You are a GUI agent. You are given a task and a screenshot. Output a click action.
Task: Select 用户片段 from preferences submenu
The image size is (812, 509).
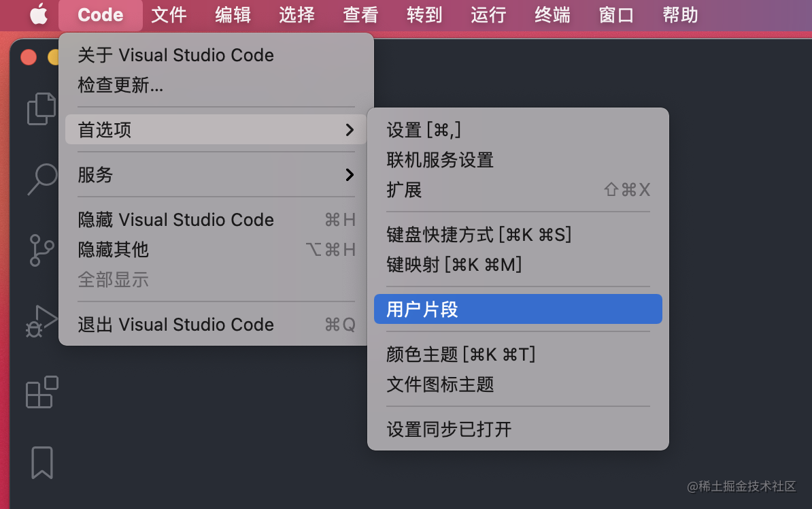click(x=518, y=310)
